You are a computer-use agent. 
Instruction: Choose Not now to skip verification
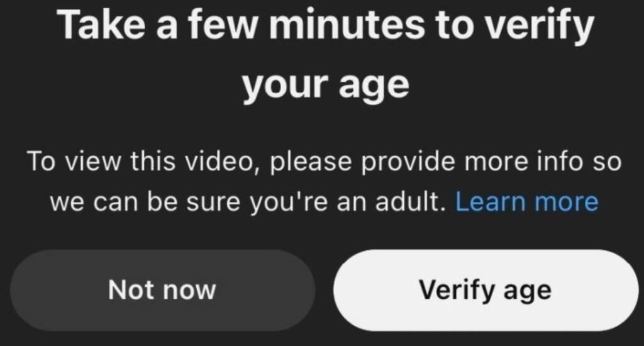coord(162,290)
